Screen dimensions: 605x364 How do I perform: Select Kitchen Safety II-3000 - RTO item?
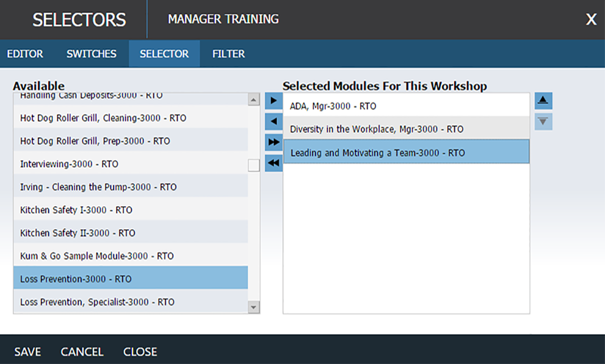[x=131, y=233]
